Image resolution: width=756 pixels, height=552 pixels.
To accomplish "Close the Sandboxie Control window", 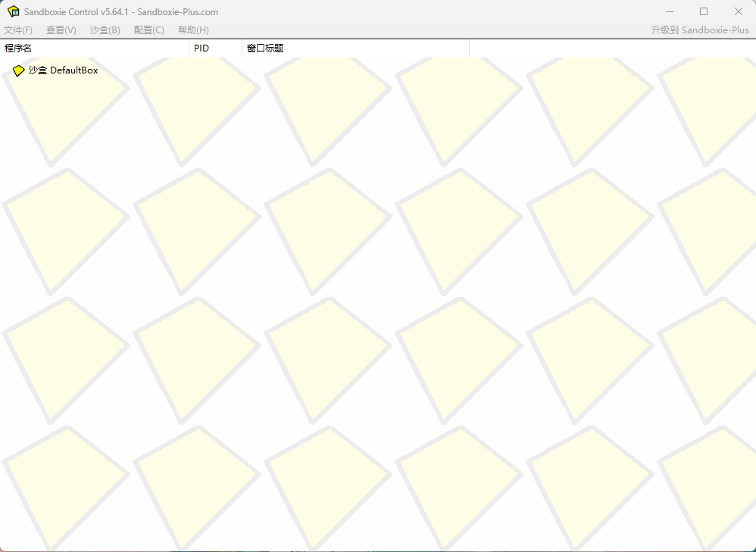I will [739, 11].
